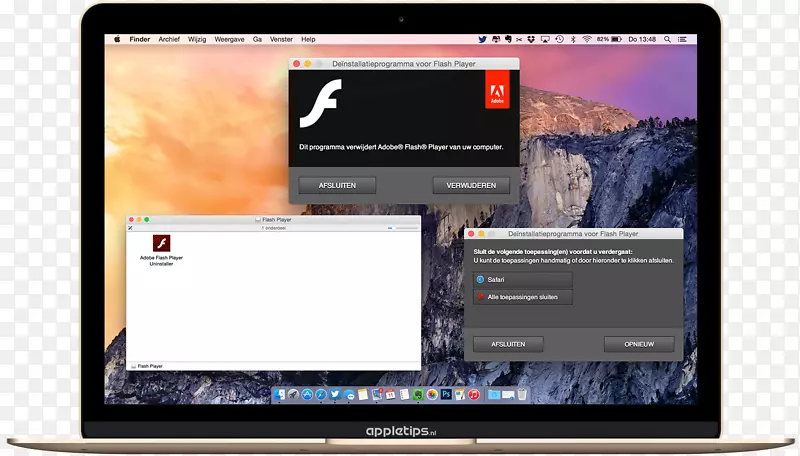Click the red Adobe logo badge
Screen dimensions: 800x456
click(x=497, y=90)
